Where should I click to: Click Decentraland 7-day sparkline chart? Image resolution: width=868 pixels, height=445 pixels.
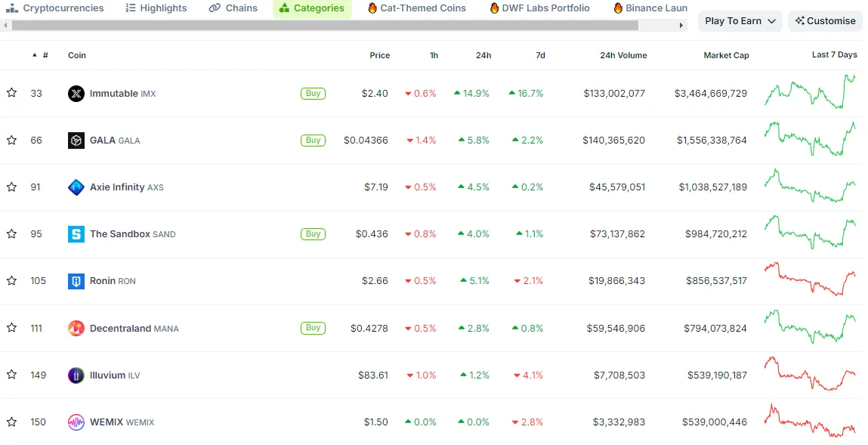(x=811, y=326)
